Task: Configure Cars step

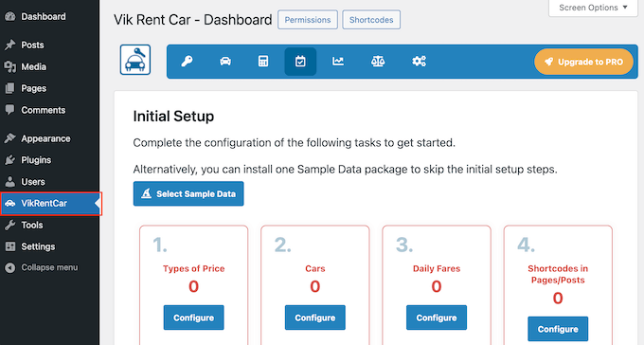Action: point(315,318)
